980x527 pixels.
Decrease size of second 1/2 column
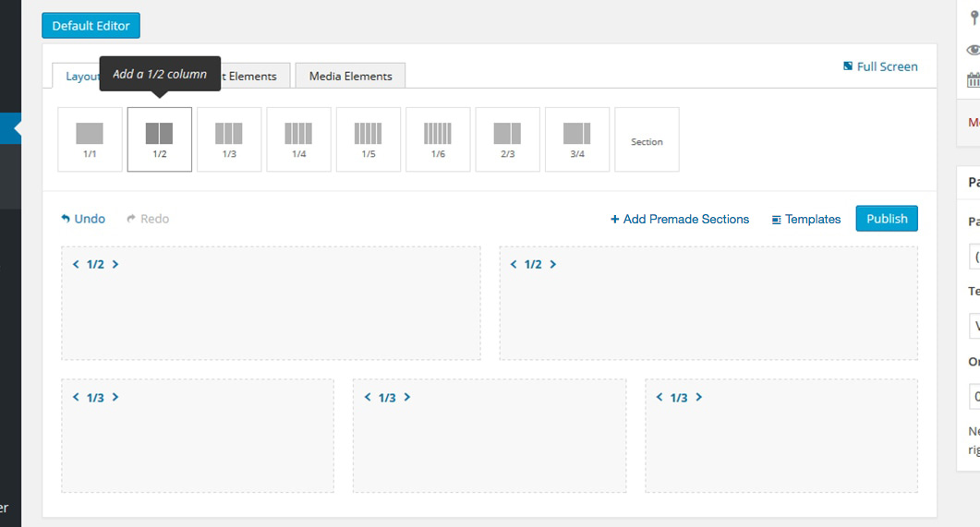(x=514, y=264)
